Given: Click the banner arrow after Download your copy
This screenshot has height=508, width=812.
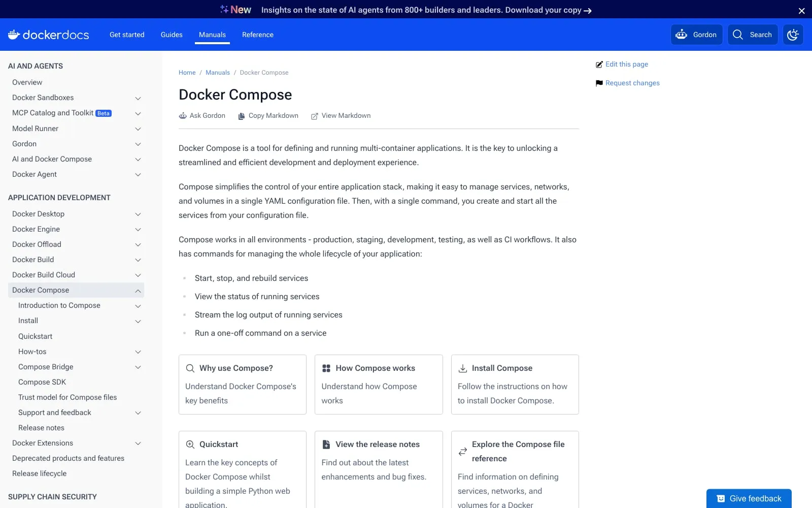Looking at the screenshot, I should click(x=588, y=11).
